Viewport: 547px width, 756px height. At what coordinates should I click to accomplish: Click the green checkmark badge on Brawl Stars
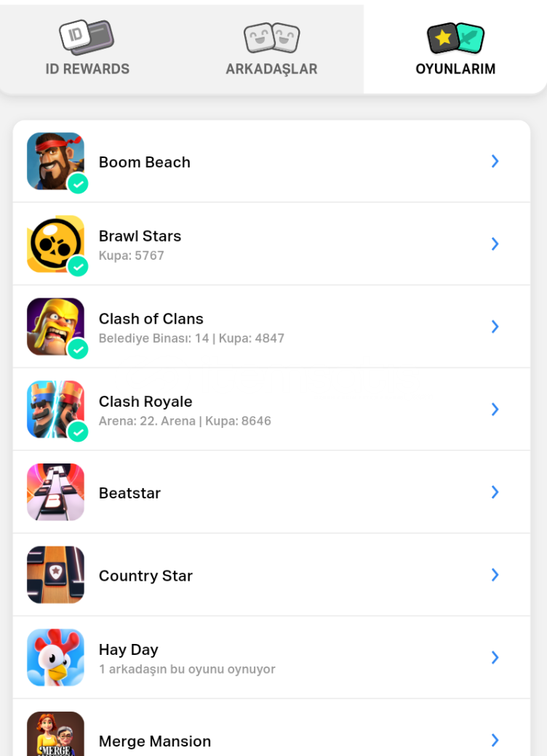tap(78, 266)
